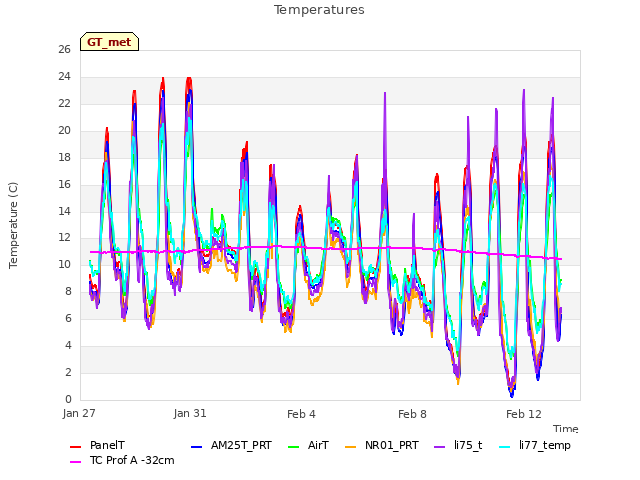The width and height of the screenshot is (640, 480).
Task: Click the 12 y-axis tick label
Action: coord(64,238)
